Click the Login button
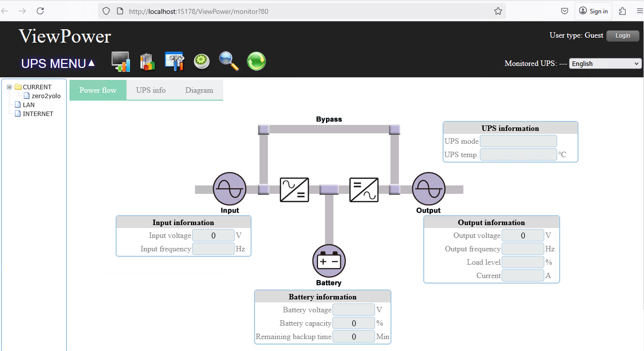This screenshot has width=644, height=351. click(x=623, y=35)
